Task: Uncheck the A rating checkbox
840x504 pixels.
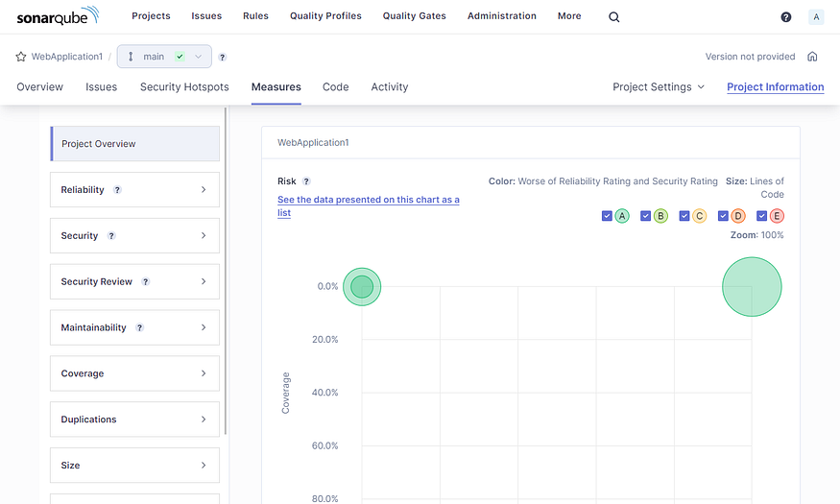Action: (x=607, y=216)
